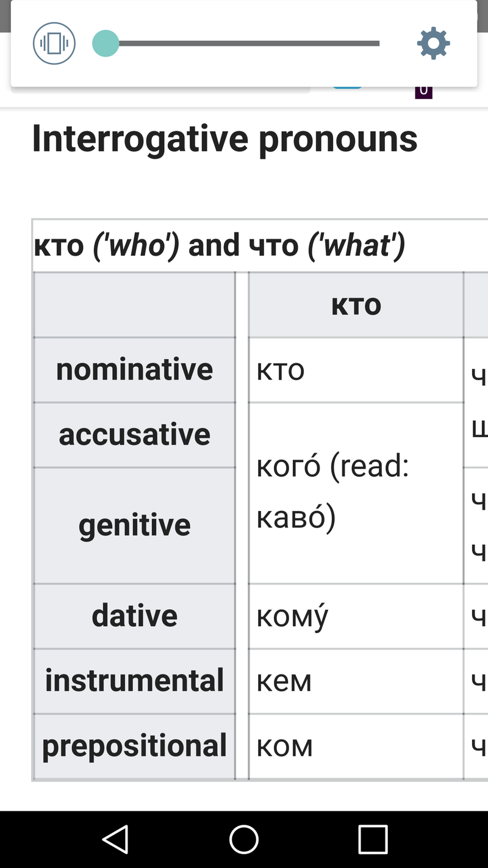Select the кто column header cell
This screenshot has height=868, width=488.
click(356, 304)
